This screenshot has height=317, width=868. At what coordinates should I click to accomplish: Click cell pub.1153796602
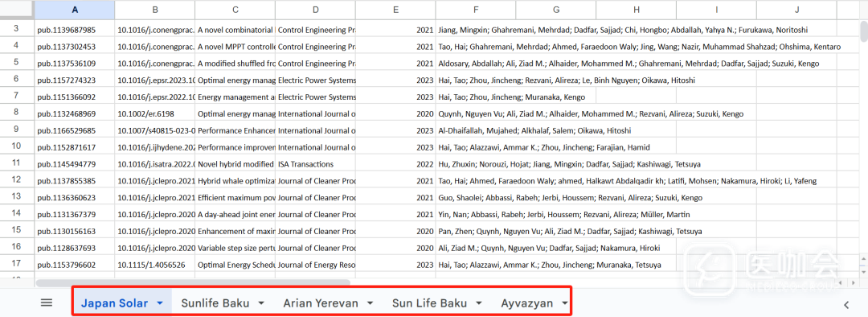click(x=75, y=265)
